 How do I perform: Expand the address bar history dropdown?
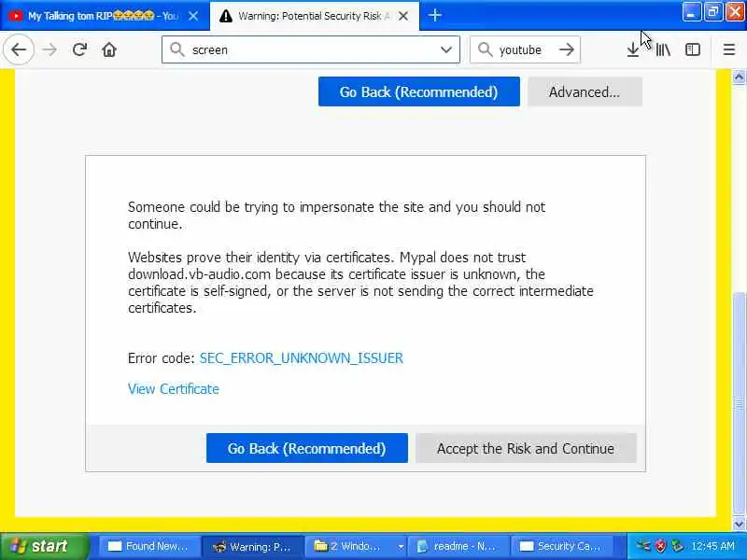(446, 49)
